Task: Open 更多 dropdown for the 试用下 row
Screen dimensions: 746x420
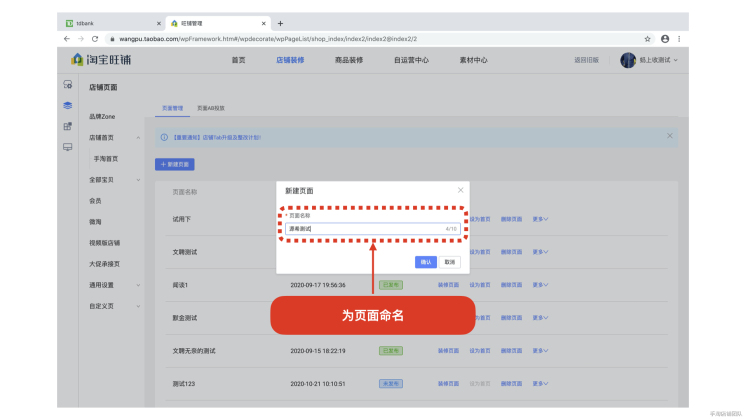Action: tap(540, 219)
